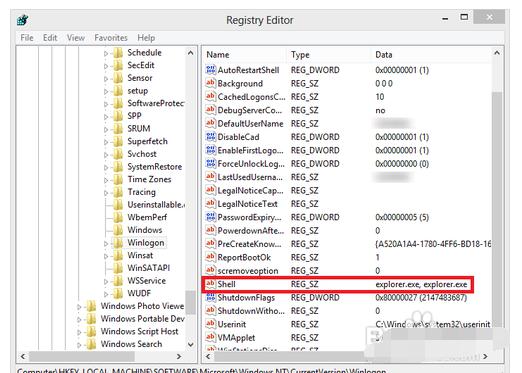Sort values by the Name column header
Viewport: 522px width, 373px height.
[218, 55]
